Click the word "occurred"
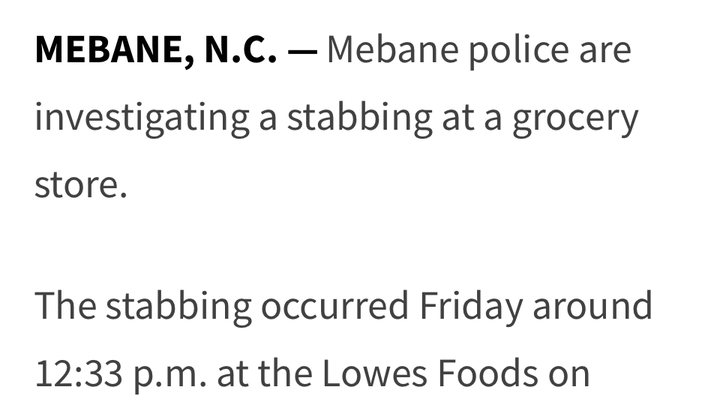Screen dimensions: 720x405 pos(334,309)
